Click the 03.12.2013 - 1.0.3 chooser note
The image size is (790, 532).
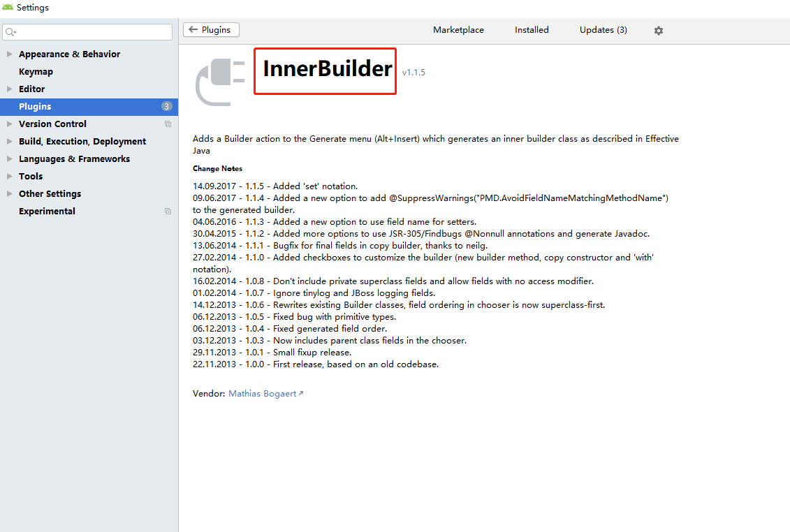330,341
